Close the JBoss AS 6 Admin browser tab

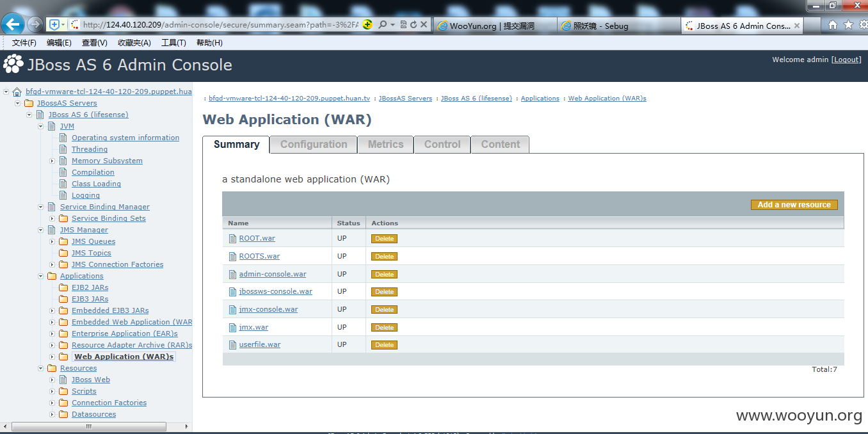[x=797, y=26]
